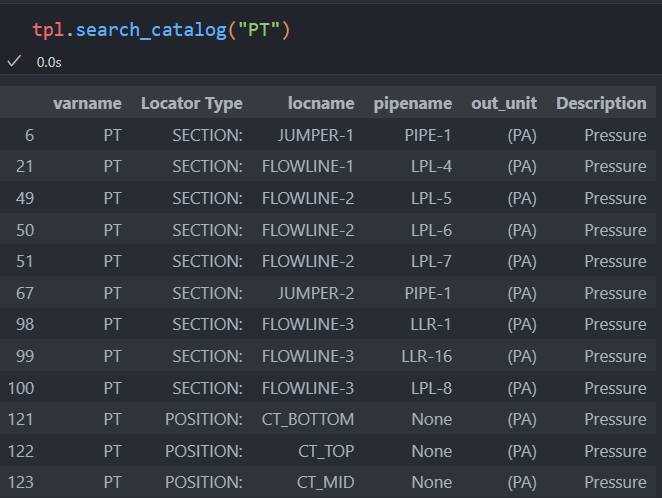Click the tpl.search_catalog("PT") code line

coord(161,30)
